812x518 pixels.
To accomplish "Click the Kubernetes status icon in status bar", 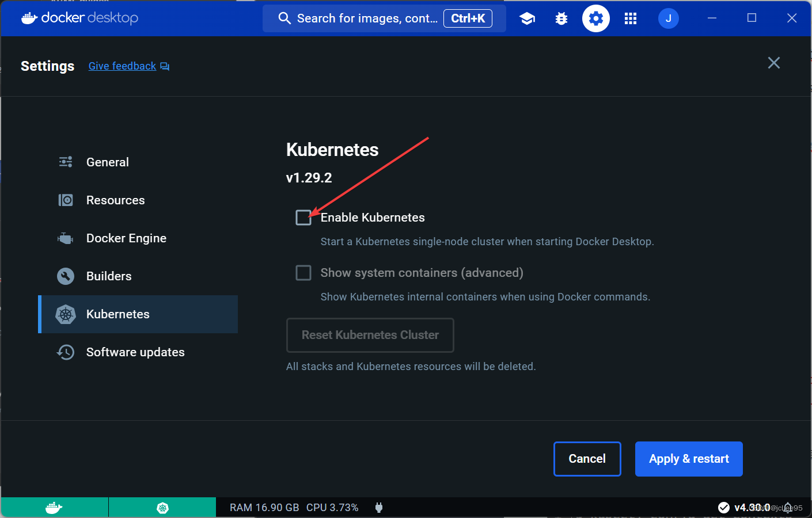I will (162, 507).
